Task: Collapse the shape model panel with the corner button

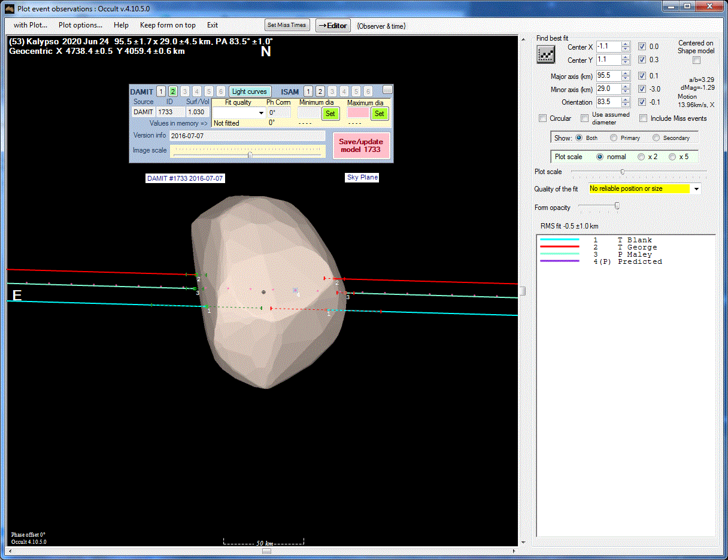Action: (x=387, y=90)
